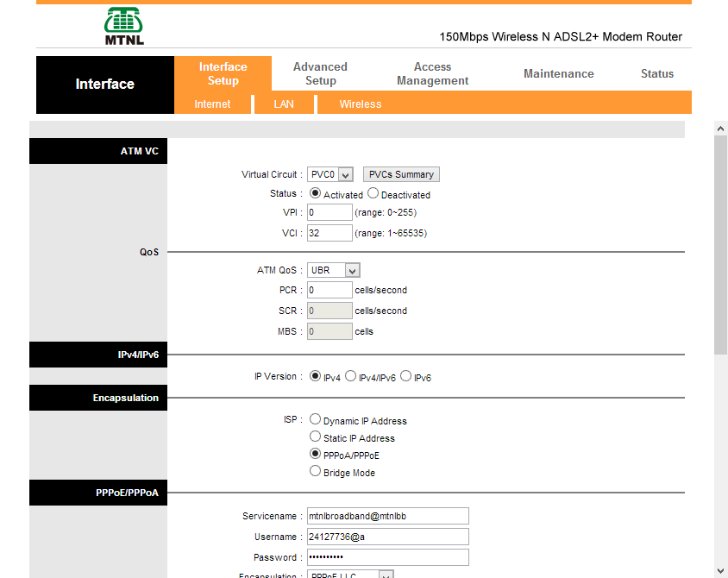This screenshot has width=728, height=578.
Task: Click the disabled MBS cells field
Action: (329, 331)
